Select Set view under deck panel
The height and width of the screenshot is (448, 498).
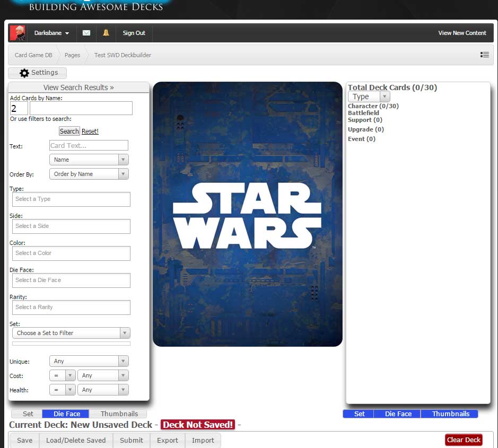[x=359, y=414]
